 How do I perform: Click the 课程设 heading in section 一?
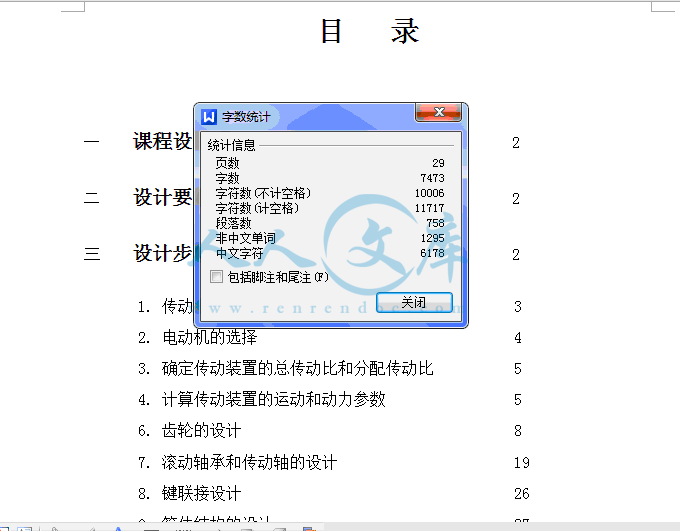[x=162, y=141]
